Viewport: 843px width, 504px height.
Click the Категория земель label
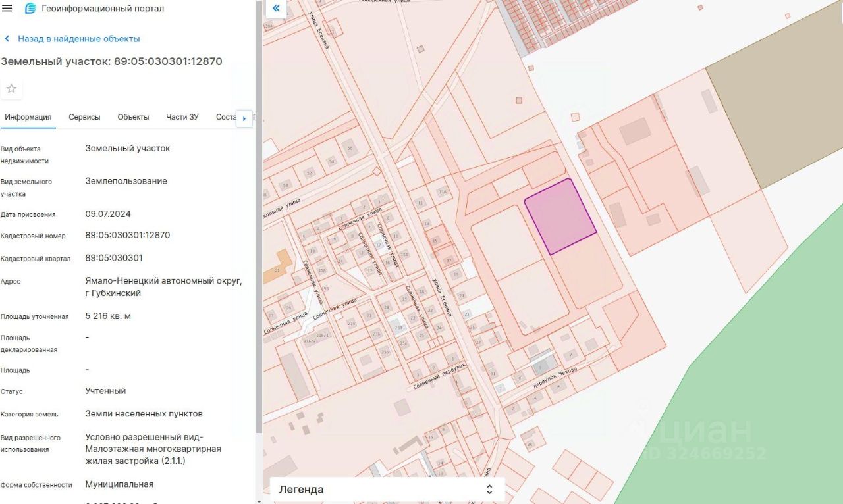(x=30, y=415)
